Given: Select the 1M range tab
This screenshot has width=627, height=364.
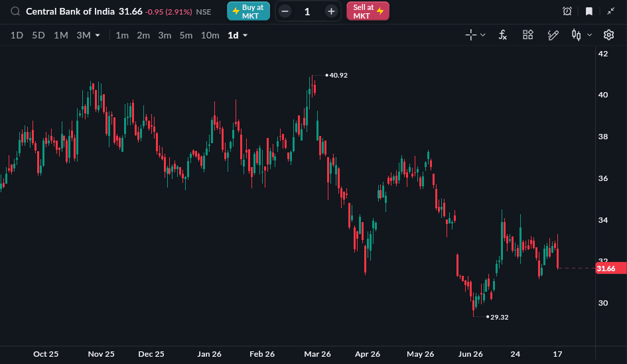Looking at the screenshot, I should (x=61, y=35).
